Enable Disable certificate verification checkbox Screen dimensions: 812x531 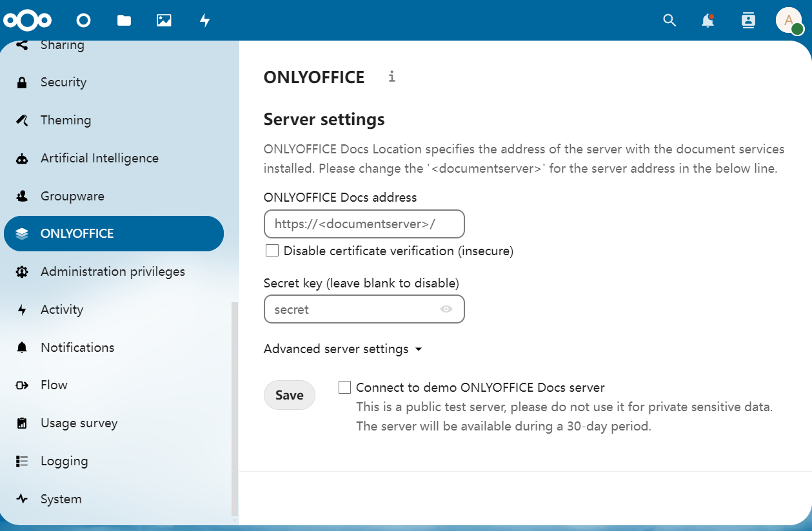[272, 251]
